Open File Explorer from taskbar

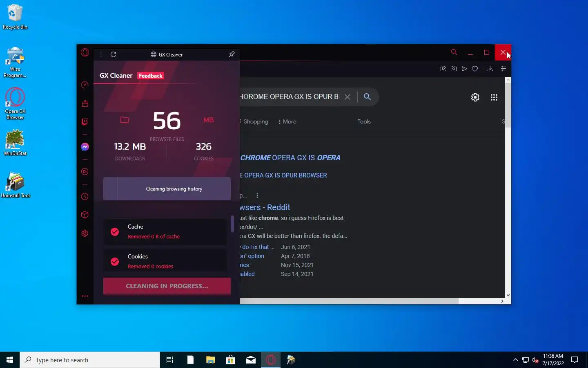pos(210,360)
